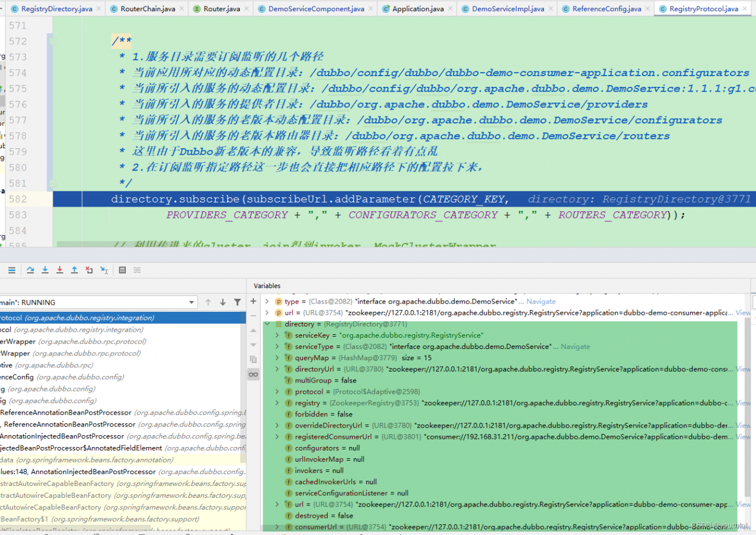The width and height of the screenshot is (756, 535).
Task: Click the Run to Cursor icon
Action: point(104,270)
